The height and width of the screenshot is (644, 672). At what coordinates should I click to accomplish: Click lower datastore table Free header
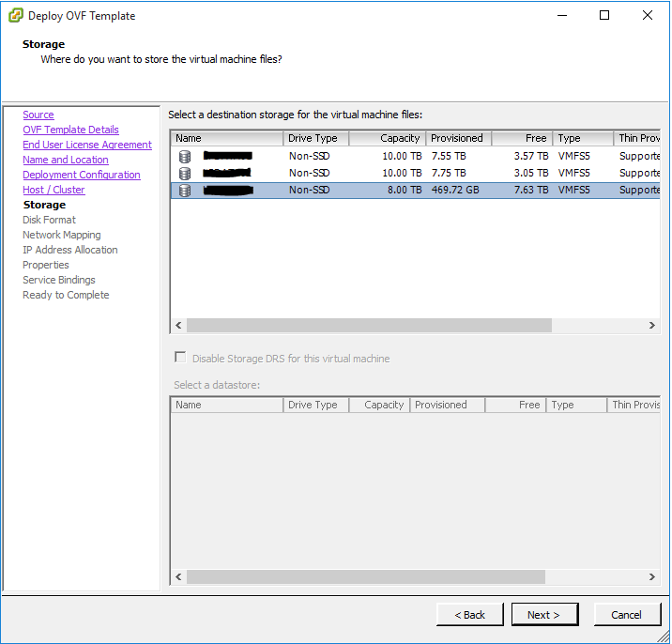click(515, 406)
